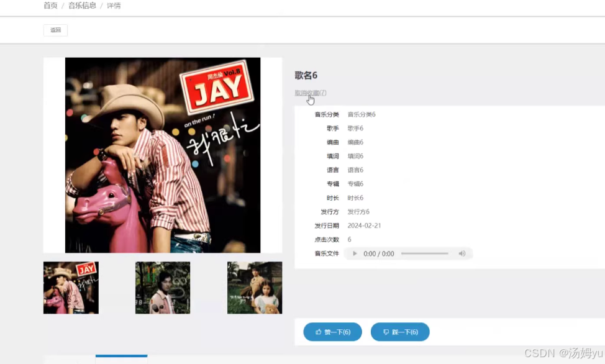Click the 取消收藏(7) link below 歌名6
The width and height of the screenshot is (605, 364).
tap(311, 92)
